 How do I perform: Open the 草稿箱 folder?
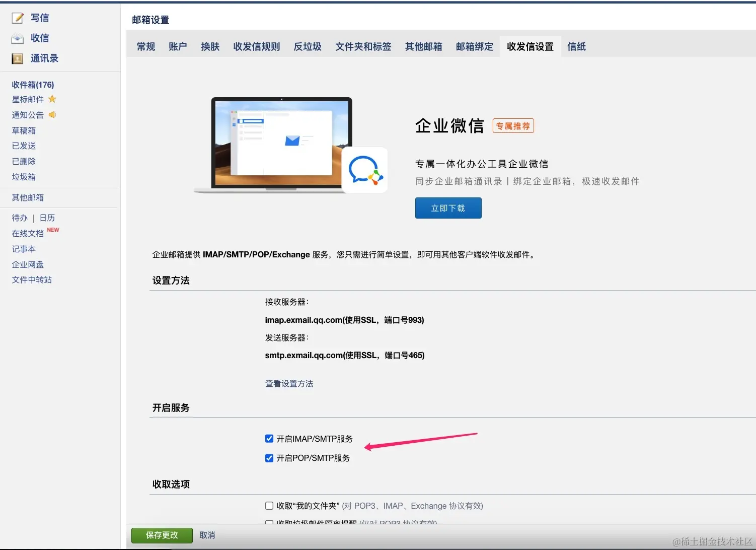click(x=24, y=130)
